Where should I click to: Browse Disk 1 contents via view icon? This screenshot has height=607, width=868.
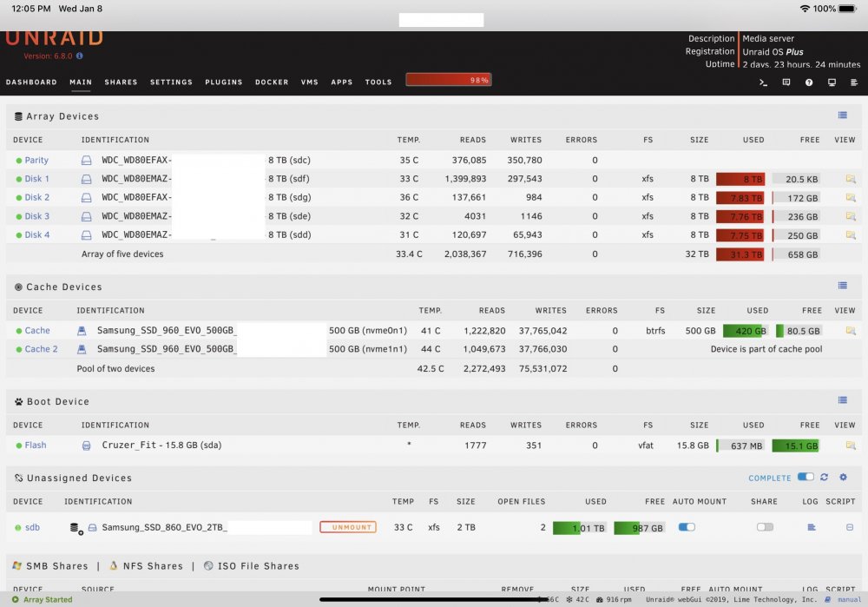[851, 179]
